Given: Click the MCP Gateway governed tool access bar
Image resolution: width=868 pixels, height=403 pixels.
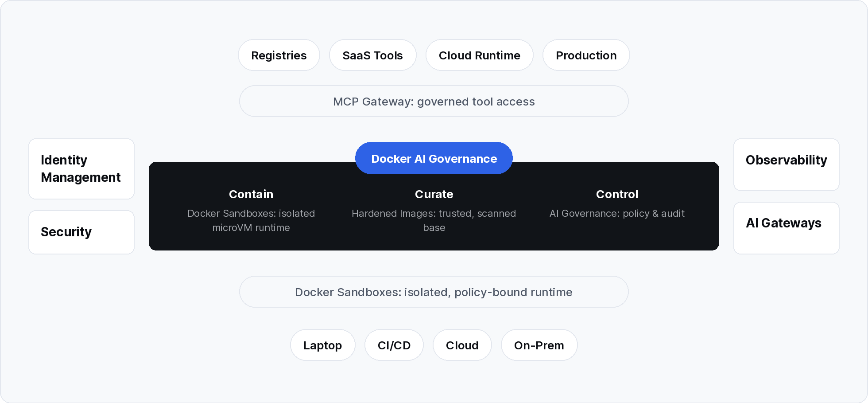Looking at the screenshot, I should click(434, 102).
